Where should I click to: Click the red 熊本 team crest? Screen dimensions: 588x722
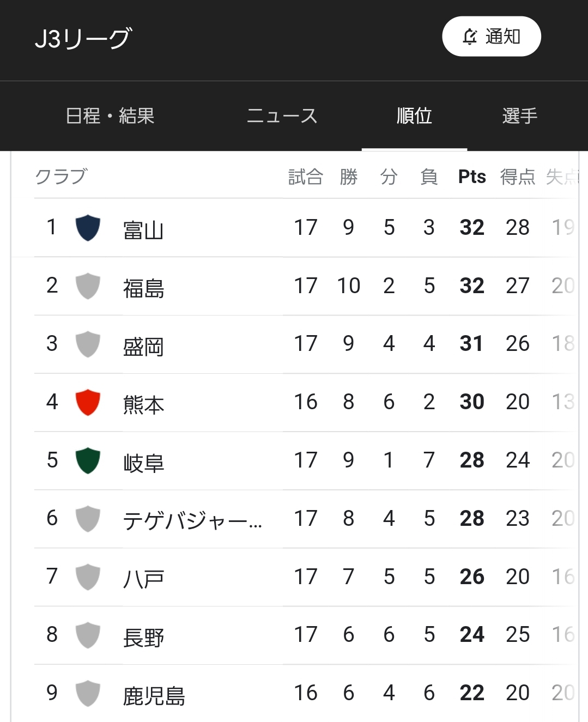click(88, 403)
